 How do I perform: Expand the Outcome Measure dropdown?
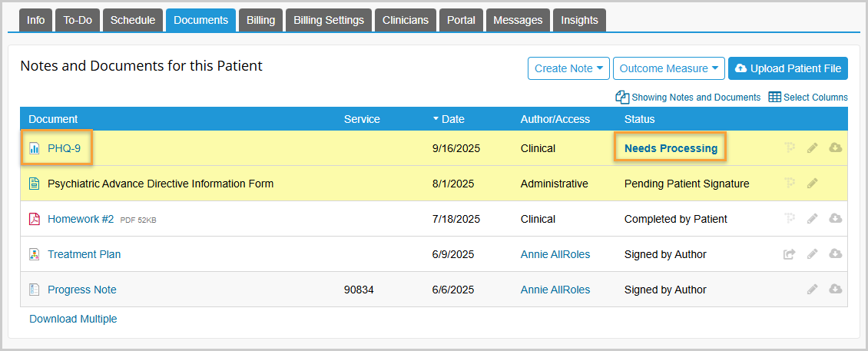coord(668,68)
